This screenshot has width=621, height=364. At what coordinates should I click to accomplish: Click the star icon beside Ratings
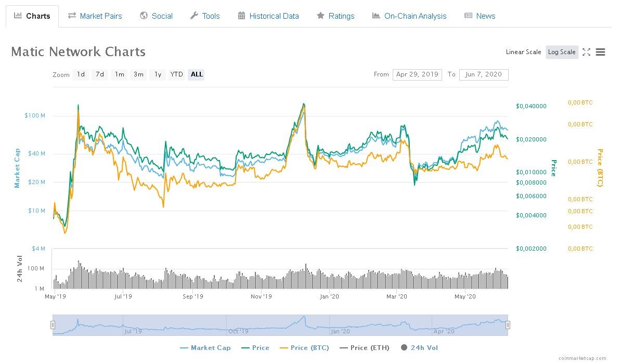point(320,16)
